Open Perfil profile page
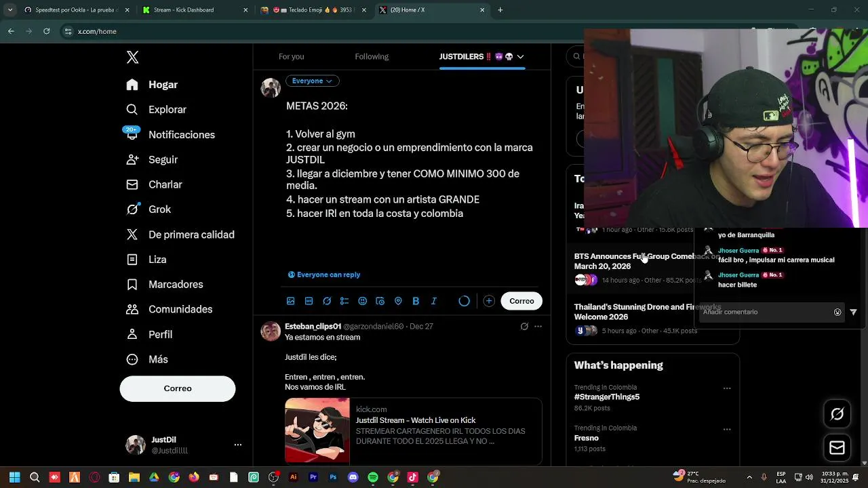 point(149,335)
